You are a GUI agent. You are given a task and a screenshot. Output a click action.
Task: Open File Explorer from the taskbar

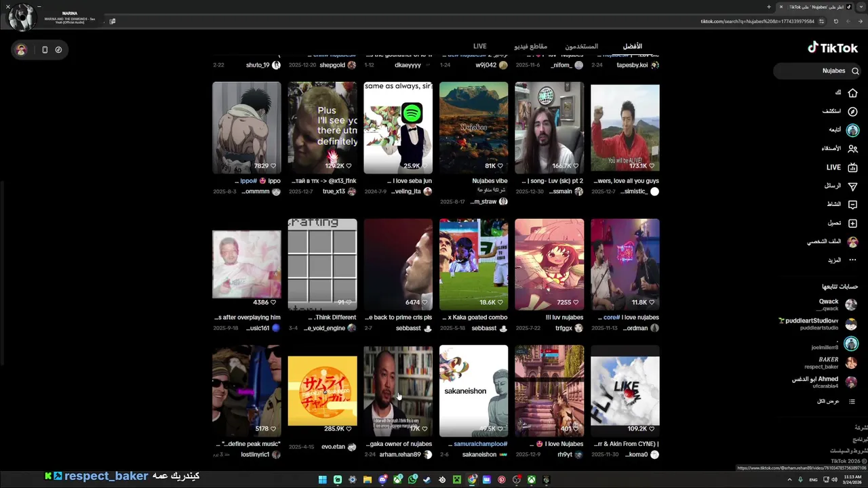click(x=368, y=480)
